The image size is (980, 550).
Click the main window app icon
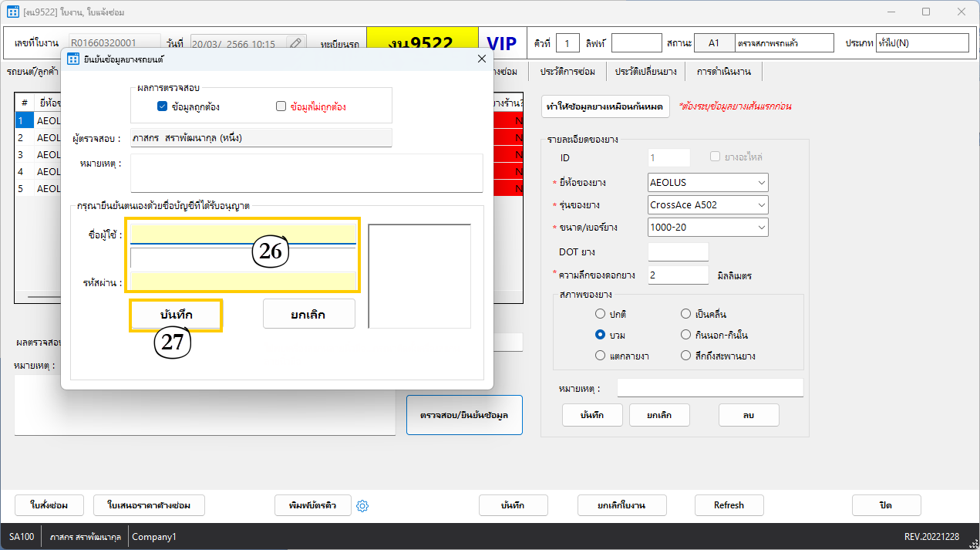pyautogui.click(x=12, y=12)
